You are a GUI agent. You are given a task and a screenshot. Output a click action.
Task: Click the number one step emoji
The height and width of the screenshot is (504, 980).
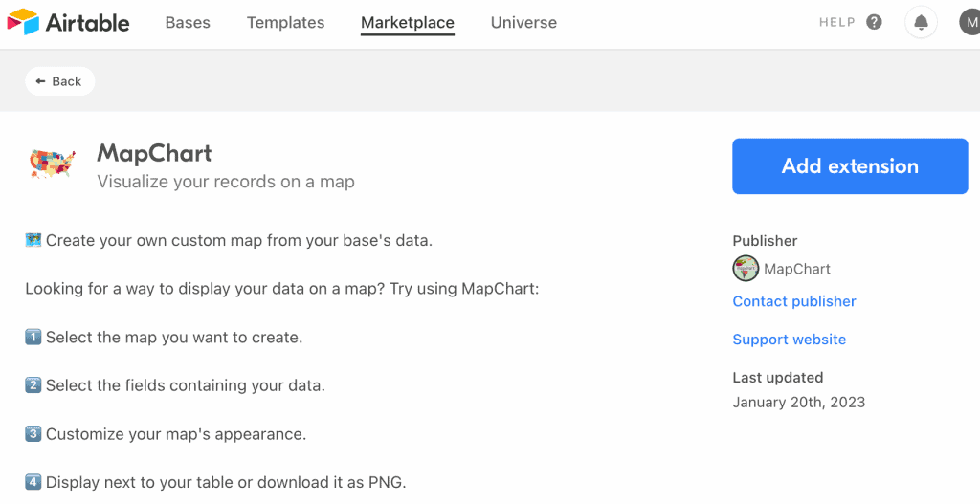(x=33, y=338)
